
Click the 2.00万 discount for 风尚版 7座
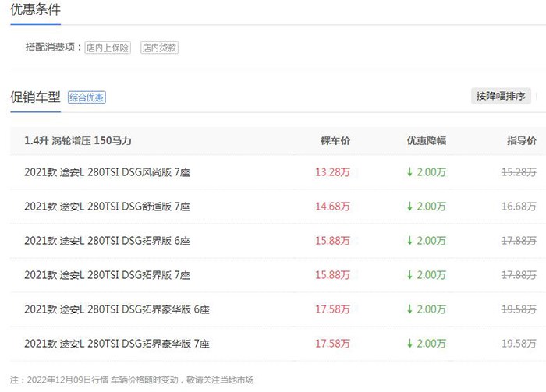pos(427,172)
